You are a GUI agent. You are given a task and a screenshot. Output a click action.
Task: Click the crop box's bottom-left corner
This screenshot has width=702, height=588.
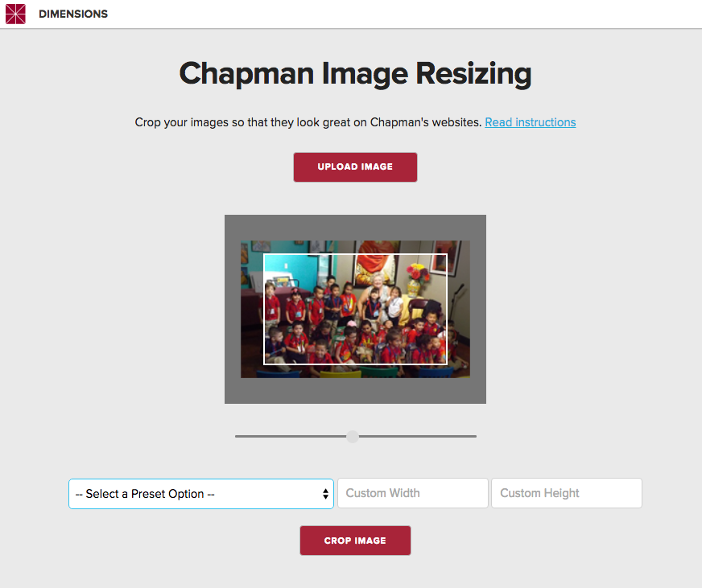point(264,364)
